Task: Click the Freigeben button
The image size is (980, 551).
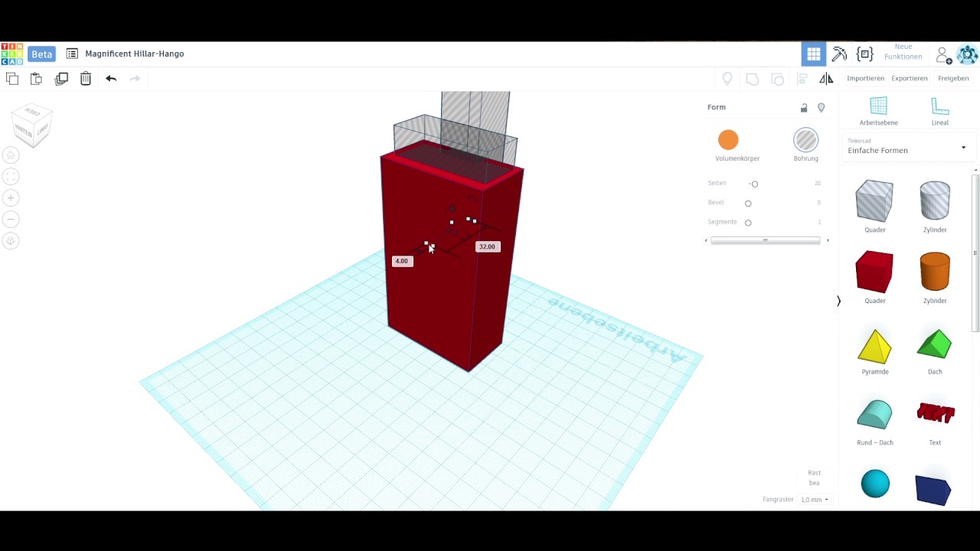Action: tap(953, 78)
